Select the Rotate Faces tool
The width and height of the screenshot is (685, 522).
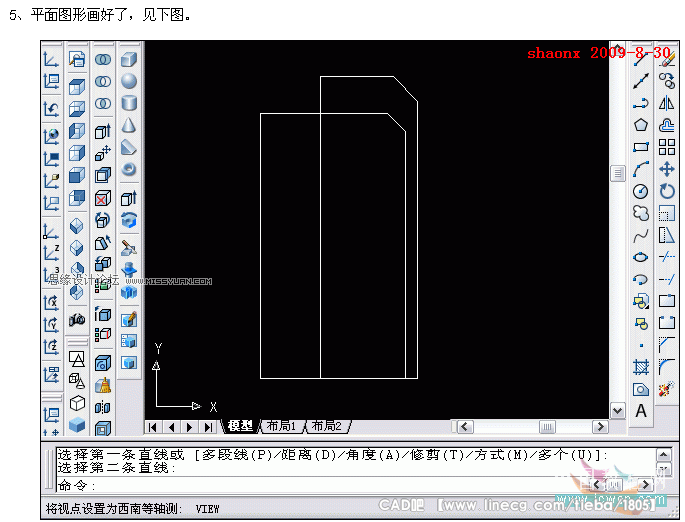[x=103, y=220]
